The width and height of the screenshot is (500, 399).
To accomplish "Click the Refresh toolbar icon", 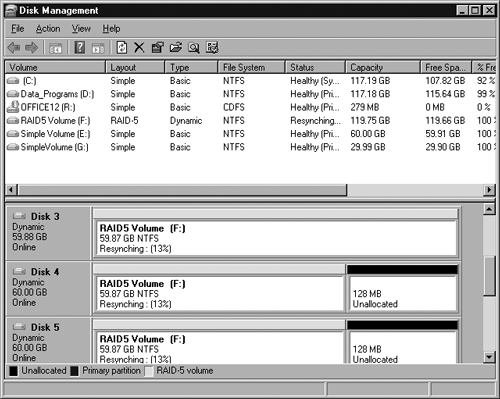I will coord(122,47).
